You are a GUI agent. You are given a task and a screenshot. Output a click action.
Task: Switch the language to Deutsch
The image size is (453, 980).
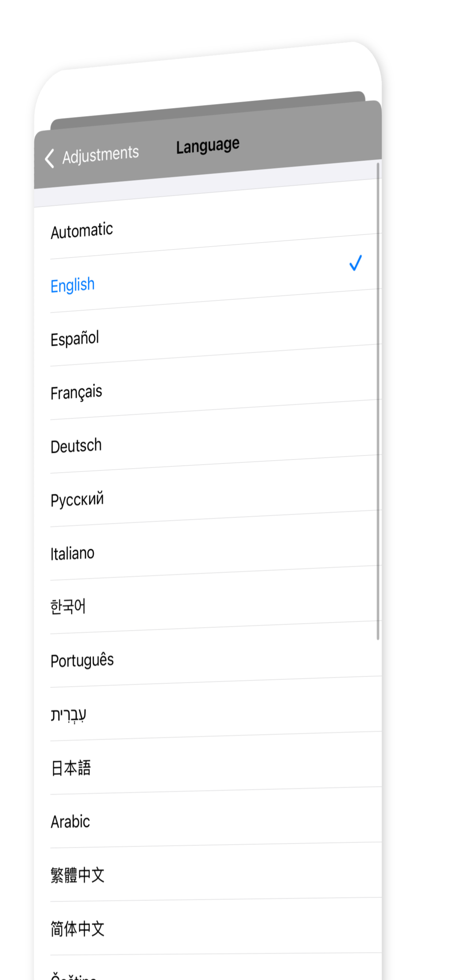click(x=76, y=446)
